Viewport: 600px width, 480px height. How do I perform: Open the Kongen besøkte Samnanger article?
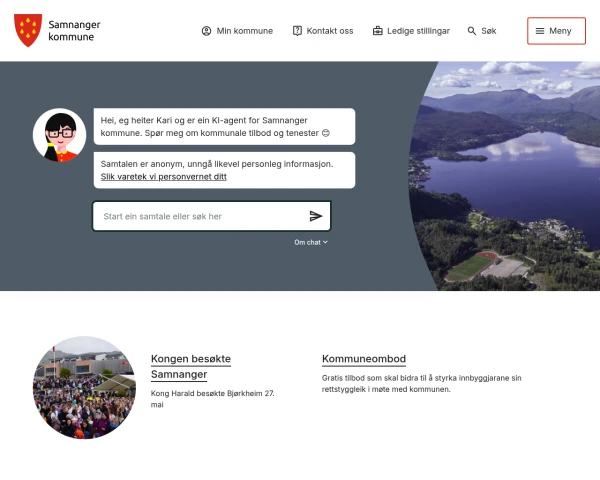tap(191, 366)
